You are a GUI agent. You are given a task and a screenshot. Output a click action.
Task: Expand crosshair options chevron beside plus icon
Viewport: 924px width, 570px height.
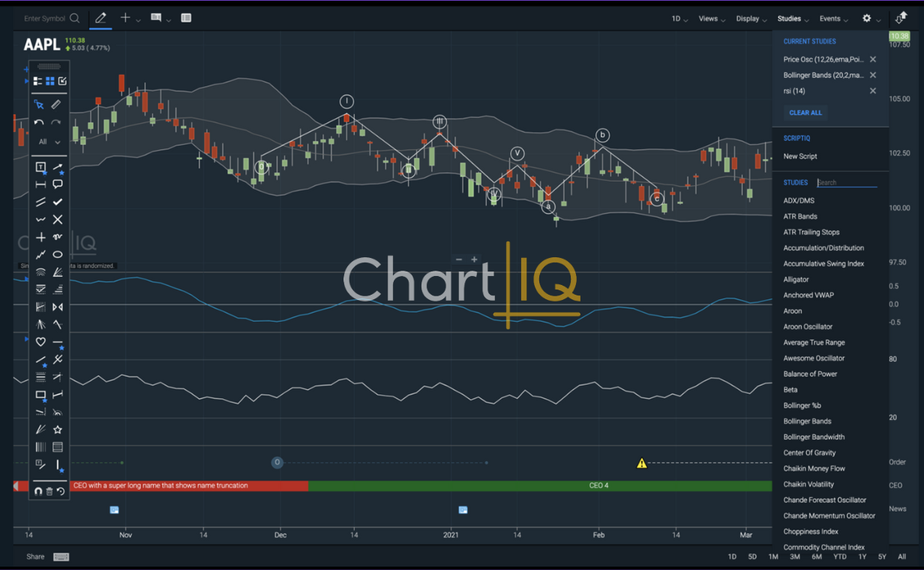click(x=139, y=20)
